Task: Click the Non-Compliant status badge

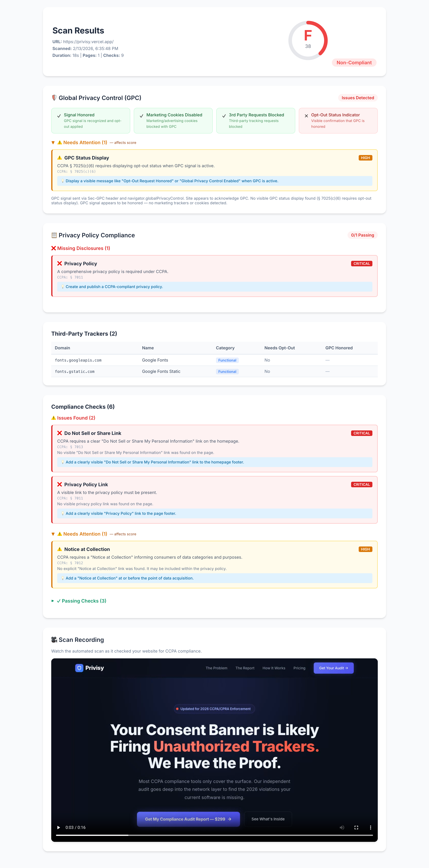Action: coord(354,63)
